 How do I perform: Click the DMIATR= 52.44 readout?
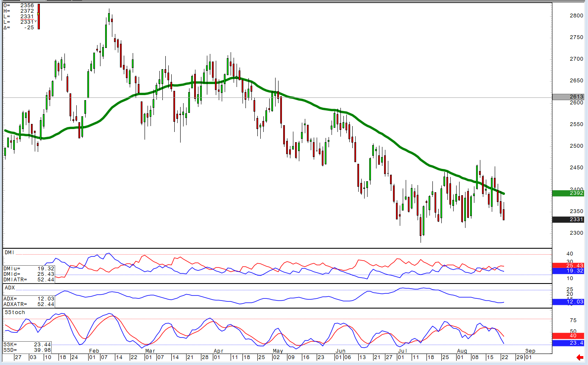click(29, 280)
